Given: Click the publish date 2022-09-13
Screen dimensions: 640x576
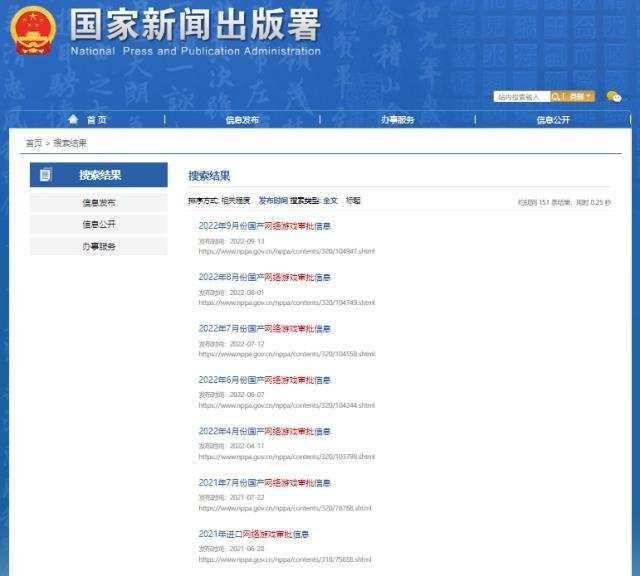Looking at the screenshot, I should click(247, 241).
